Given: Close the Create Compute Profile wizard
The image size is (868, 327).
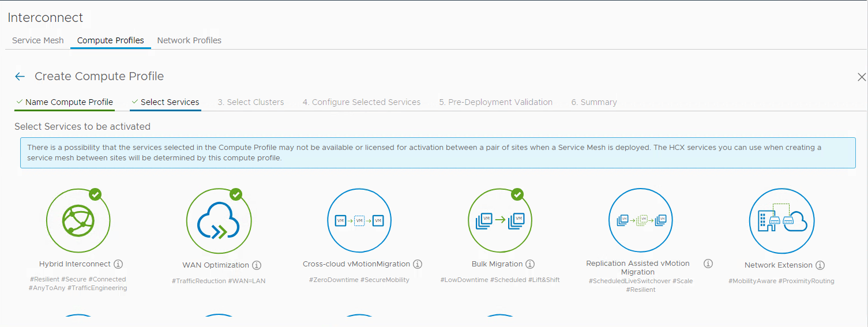Looking at the screenshot, I should tap(862, 77).
